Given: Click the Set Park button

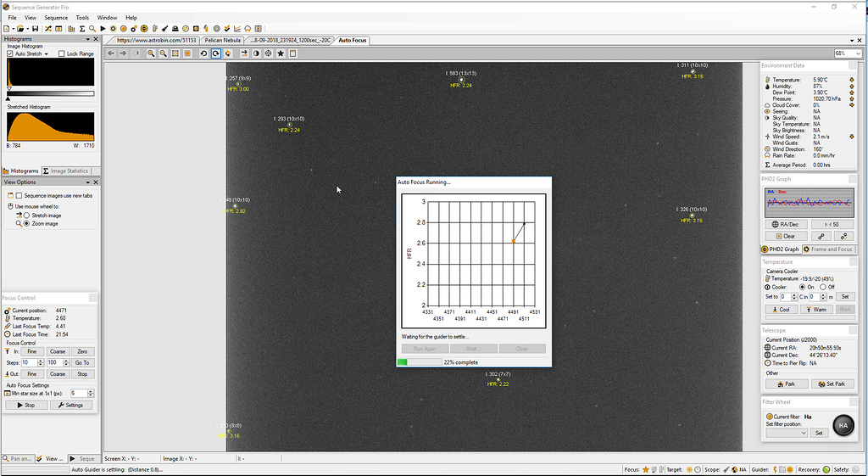Looking at the screenshot, I should [x=832, y=384].
